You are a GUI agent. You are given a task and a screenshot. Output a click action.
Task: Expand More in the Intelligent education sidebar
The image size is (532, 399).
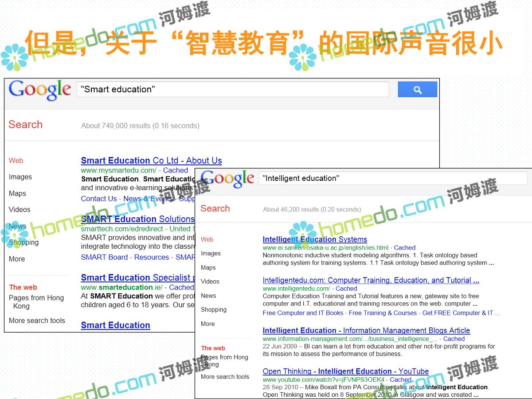[207, 324]
